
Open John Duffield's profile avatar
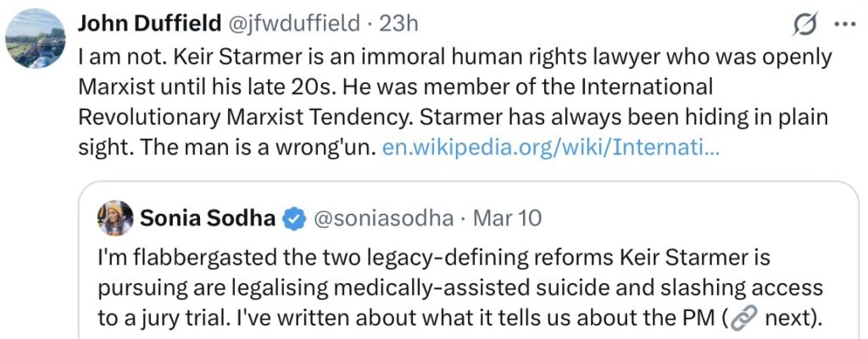[x=36, y=40]
